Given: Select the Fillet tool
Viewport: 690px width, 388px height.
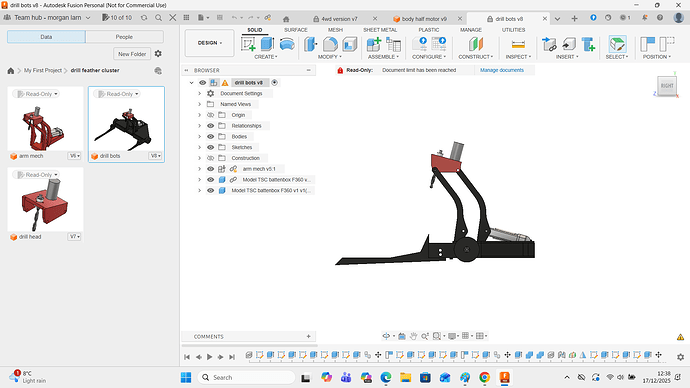Looking at the screenshot, I should coord(330,44).
